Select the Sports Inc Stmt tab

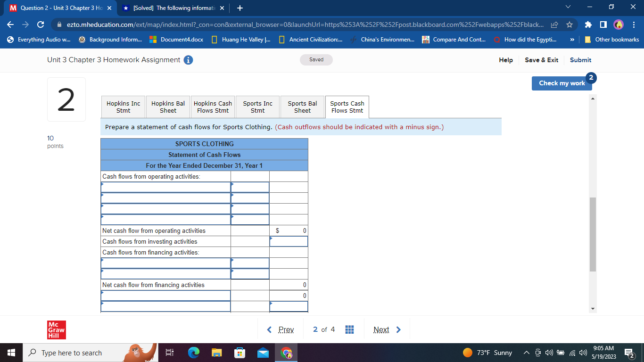point(257,107)
